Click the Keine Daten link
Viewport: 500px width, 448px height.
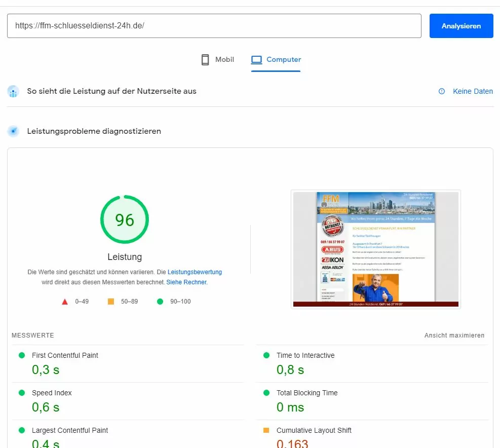pyautogui.click(x=473, y=91)
